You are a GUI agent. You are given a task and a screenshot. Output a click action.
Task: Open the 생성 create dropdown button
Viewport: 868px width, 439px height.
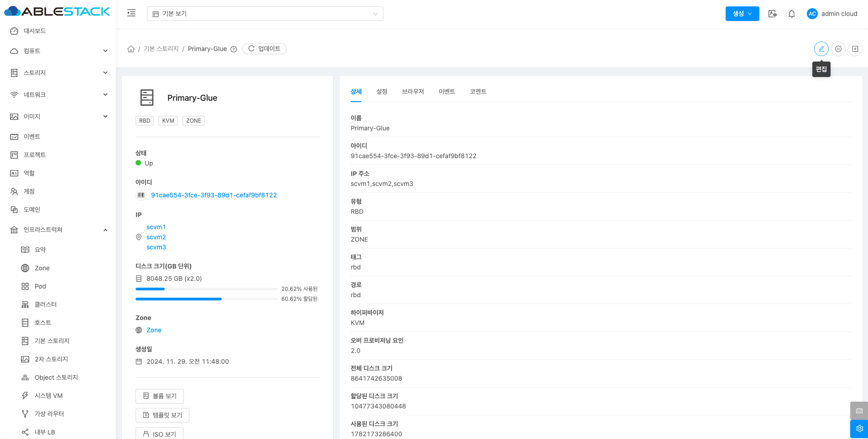tap(742, 14)
